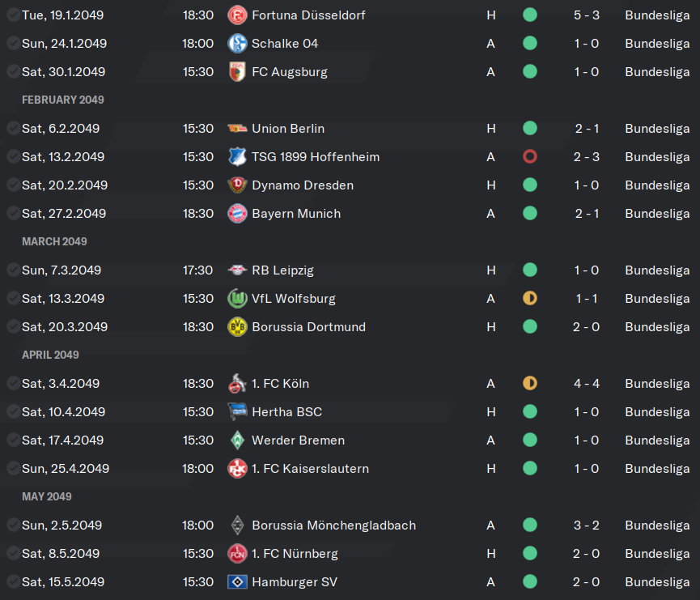Open the TSG 1899 Hoffenheim team link
700x600 pixels.
316,157
